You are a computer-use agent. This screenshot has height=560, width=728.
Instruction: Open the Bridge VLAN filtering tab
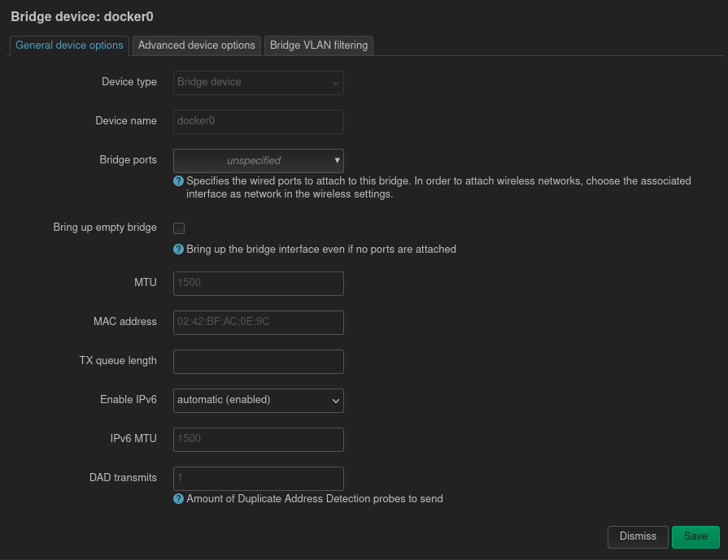[x=319, y=46]
